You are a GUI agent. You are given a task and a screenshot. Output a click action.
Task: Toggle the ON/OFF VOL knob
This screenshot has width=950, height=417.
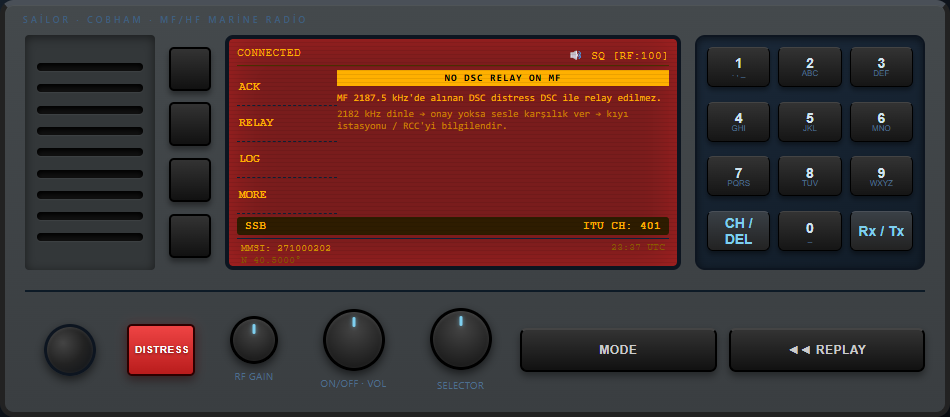coord(354,340)
